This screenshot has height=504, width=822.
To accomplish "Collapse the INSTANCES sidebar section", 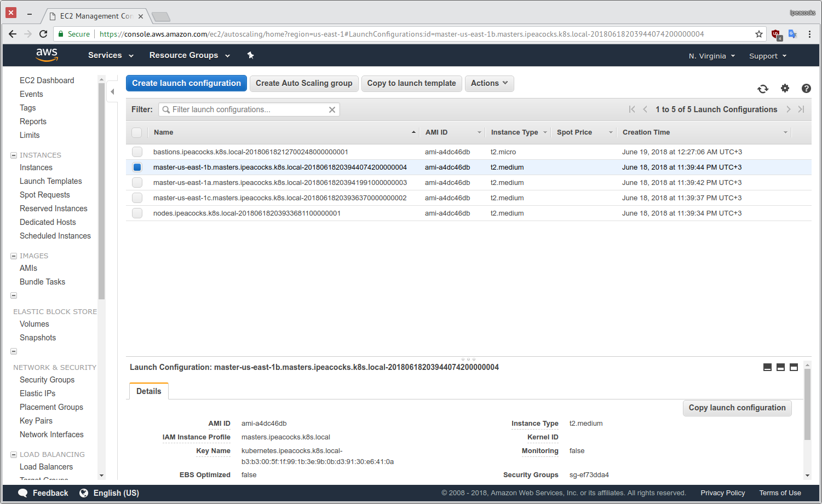I will (x=14, y=155).
